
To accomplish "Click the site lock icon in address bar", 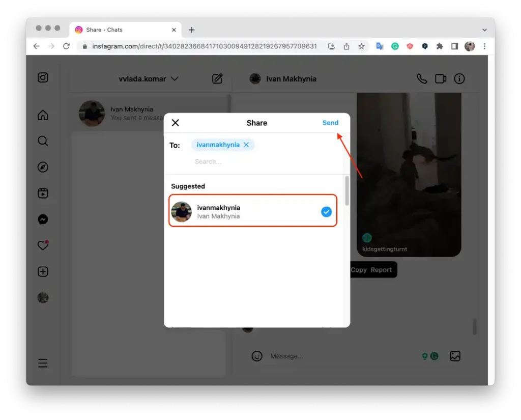I will click(85, 46).
